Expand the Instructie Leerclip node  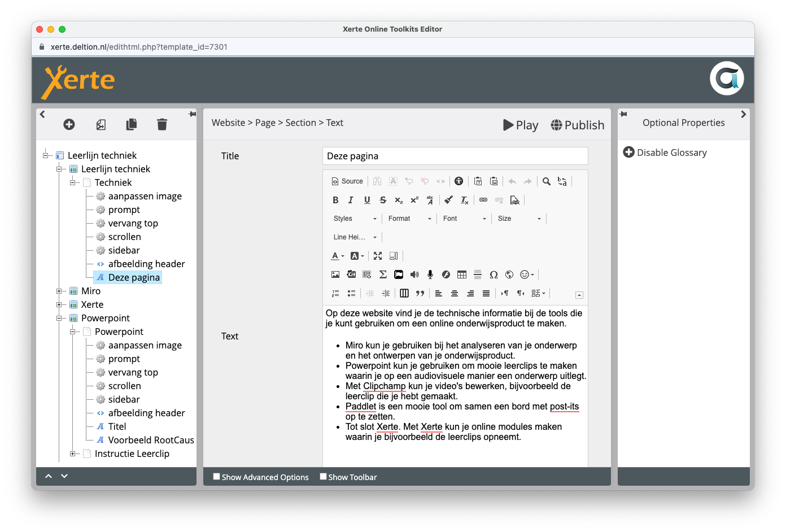click(72, 453)
